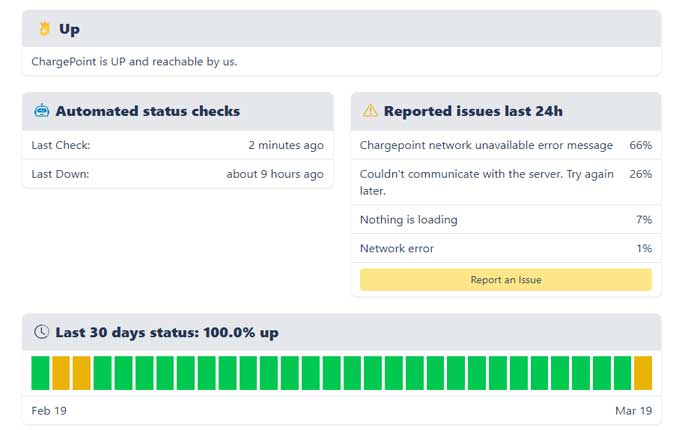Click the Up status hand icon
This screenshot has width=700, height=430.
point(43,29)
